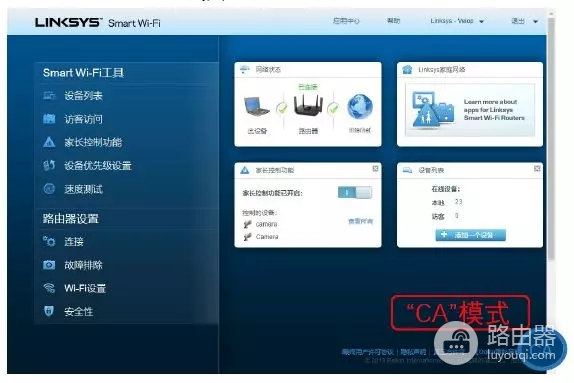Click the router icon in network status
The width and height of the screenshot is (574, 383).
pyautogui.click(x=308, y=105)
